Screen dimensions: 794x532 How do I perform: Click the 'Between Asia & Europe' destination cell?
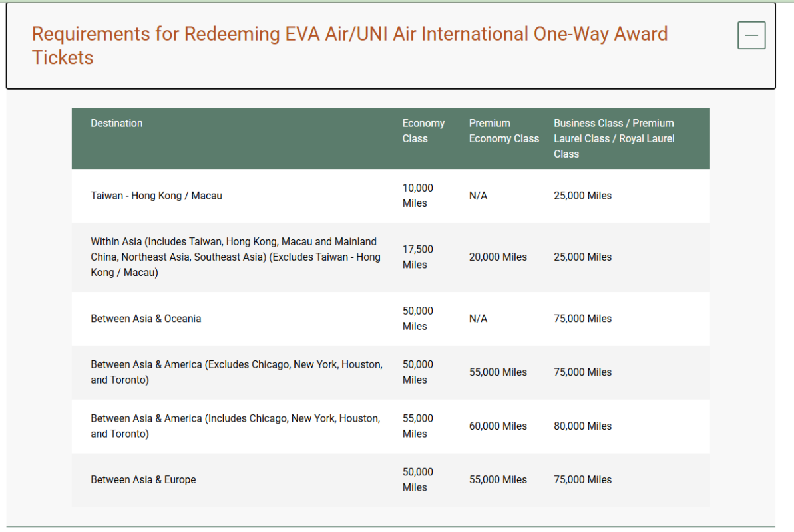pyautogui.click(x=143, y=480)
